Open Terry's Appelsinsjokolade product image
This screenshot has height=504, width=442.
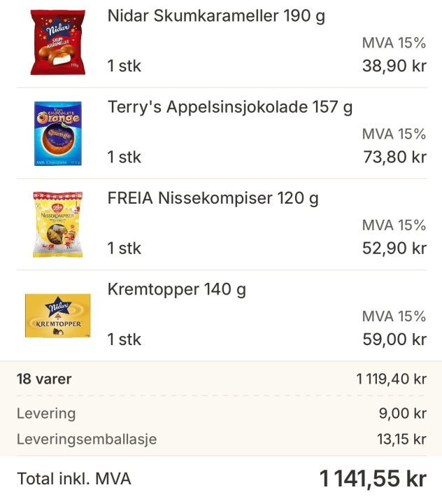[x=57, y=134]
